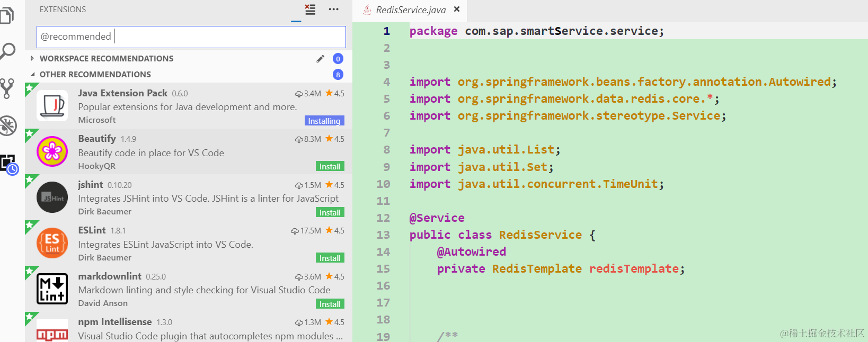
Task: Click the redisTemplate field name
Action: coord(634,268)
